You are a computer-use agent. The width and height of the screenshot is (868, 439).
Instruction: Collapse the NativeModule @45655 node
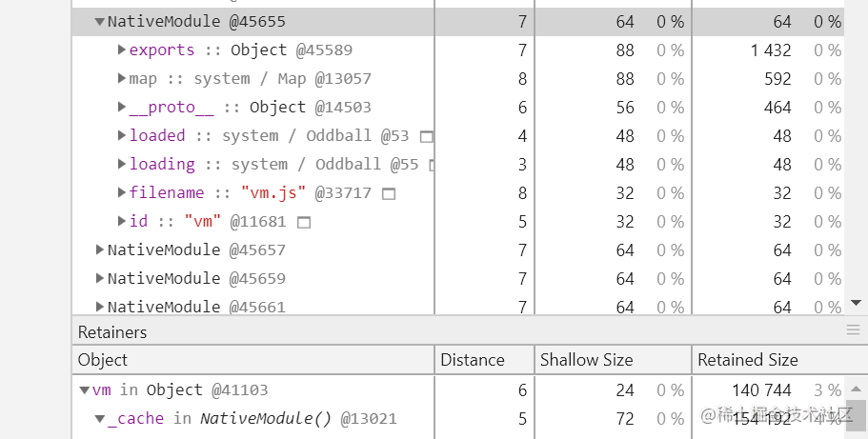(100, 21)
